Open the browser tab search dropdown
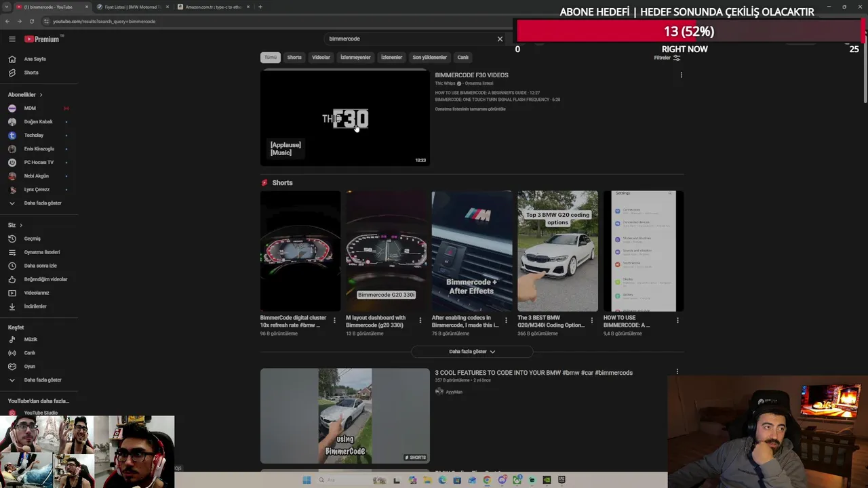868x488 pixels. [x=6, y=7]
